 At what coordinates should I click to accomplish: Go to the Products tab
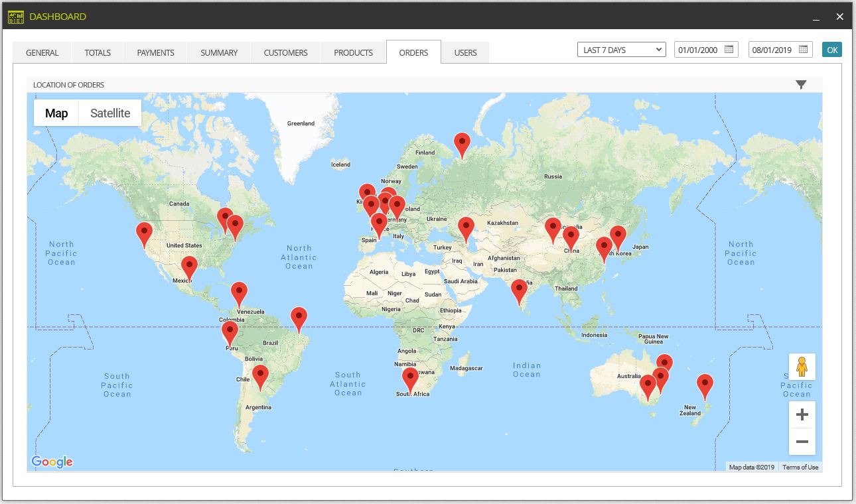pyautogui.click(x=353, y=53)
